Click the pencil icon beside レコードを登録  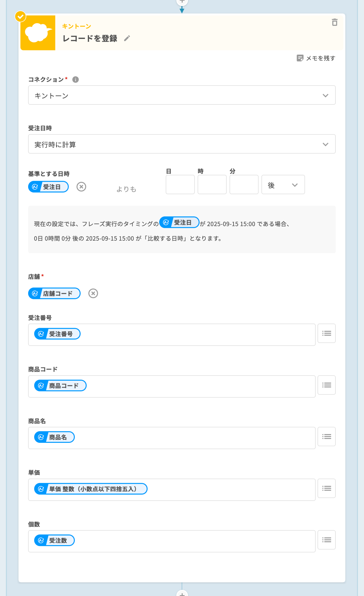(x=127, y=38)
